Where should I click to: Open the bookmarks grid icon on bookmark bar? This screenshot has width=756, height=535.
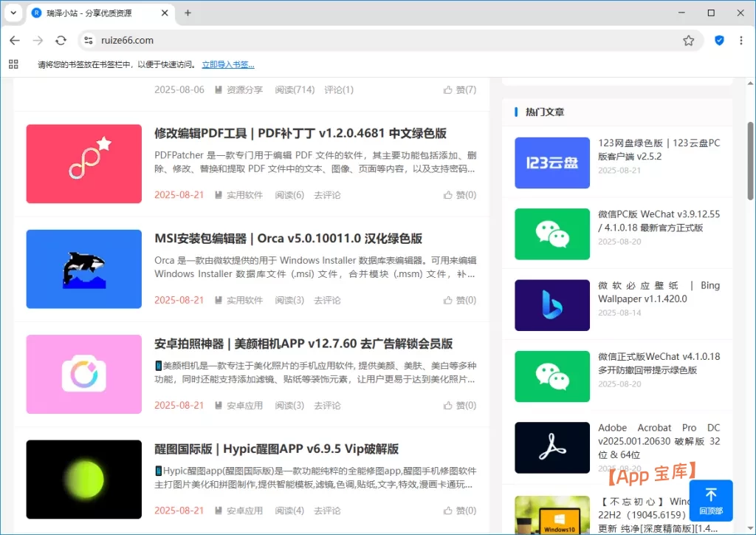click(x=13, y=64)
